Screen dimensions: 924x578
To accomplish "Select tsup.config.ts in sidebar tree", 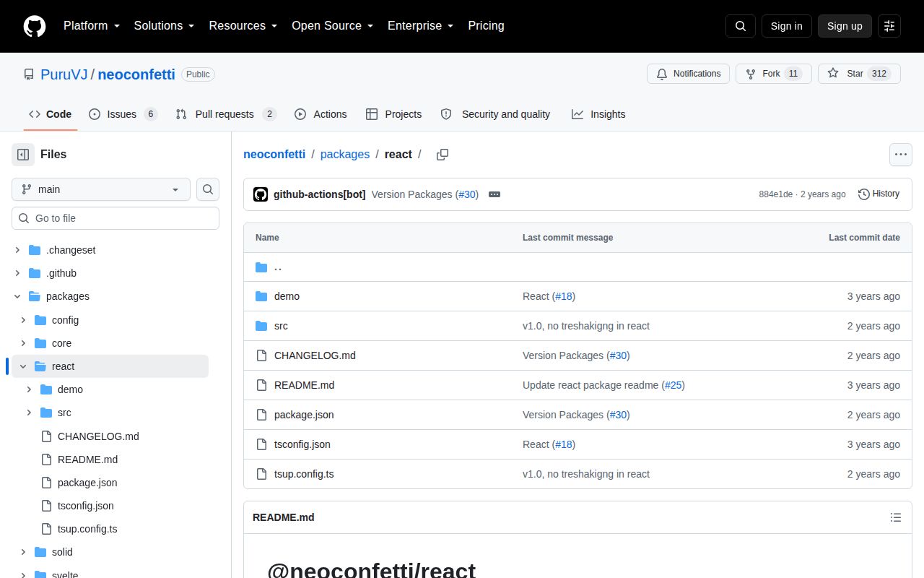I will point(87,529).
